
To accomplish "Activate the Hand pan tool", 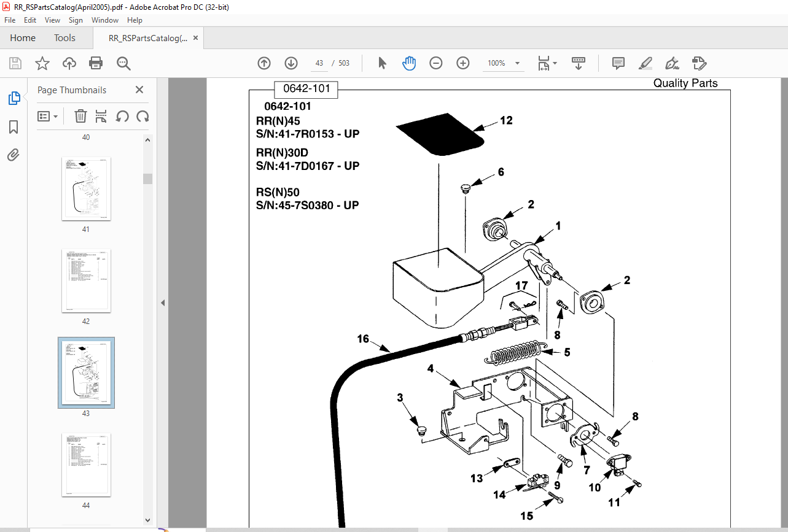I will tap(409, 63).
